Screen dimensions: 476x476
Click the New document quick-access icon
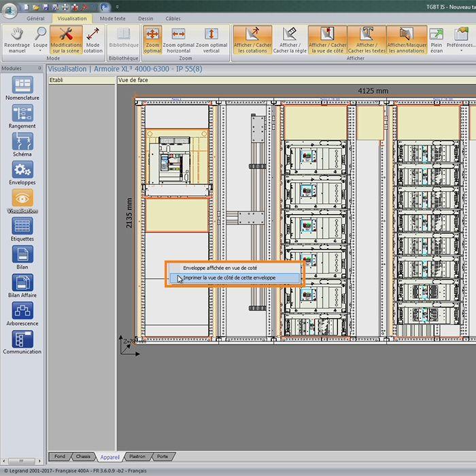pyautogui.click(x=27, y=7)
